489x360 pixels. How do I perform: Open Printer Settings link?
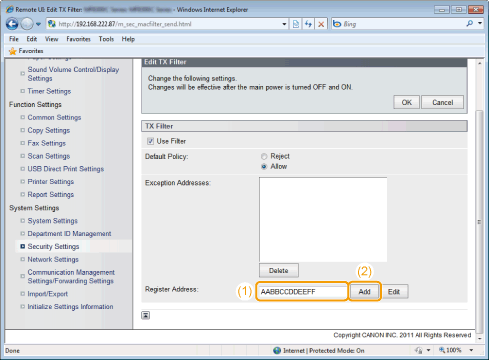tap(51, 182)
